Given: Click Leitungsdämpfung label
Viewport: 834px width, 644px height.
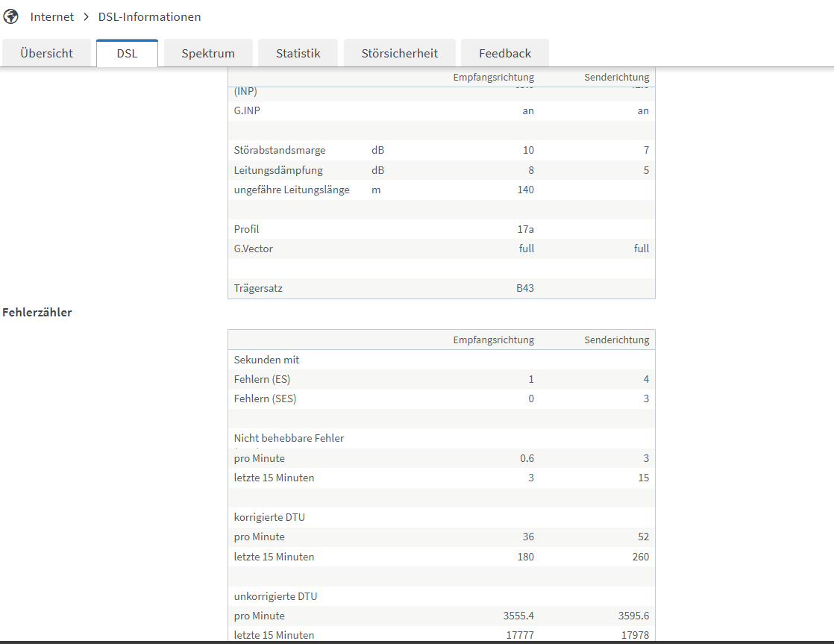Looking at the screenshot, I should 278,170.
